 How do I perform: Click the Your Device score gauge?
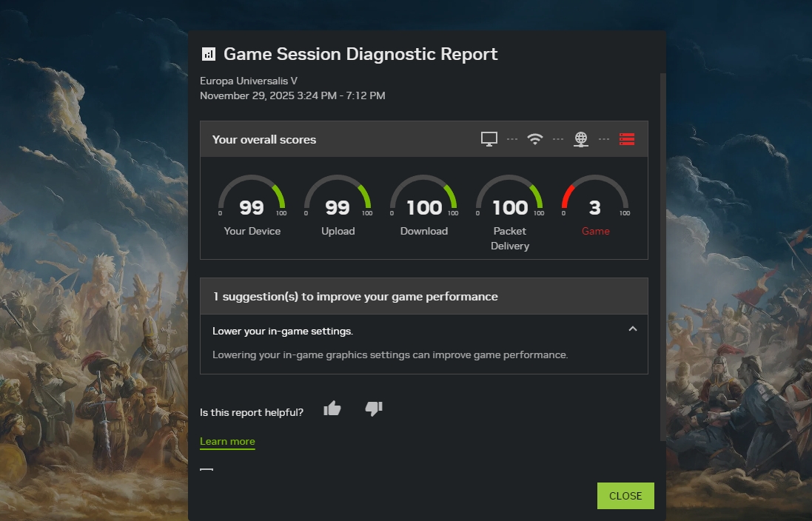[252, 196]
